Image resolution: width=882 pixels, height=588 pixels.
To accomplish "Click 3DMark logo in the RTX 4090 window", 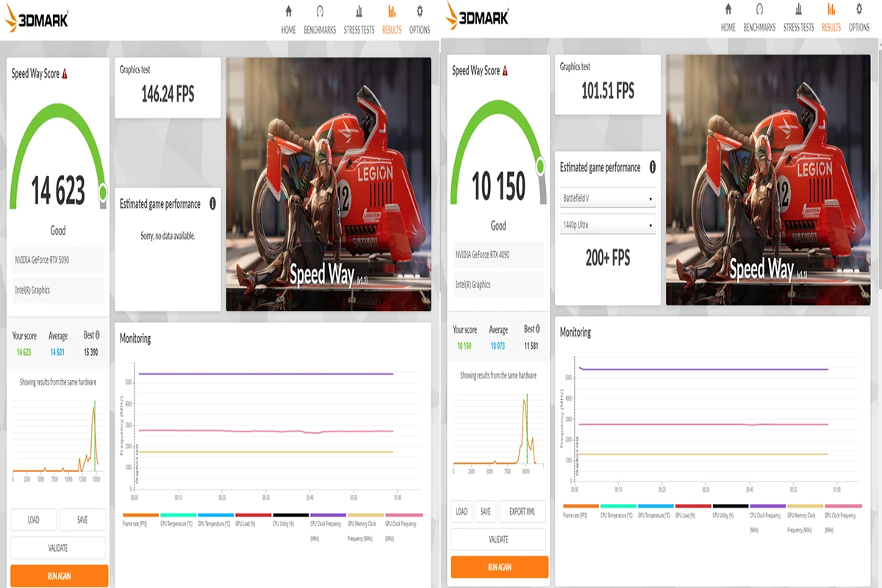I will click(477, 17).
